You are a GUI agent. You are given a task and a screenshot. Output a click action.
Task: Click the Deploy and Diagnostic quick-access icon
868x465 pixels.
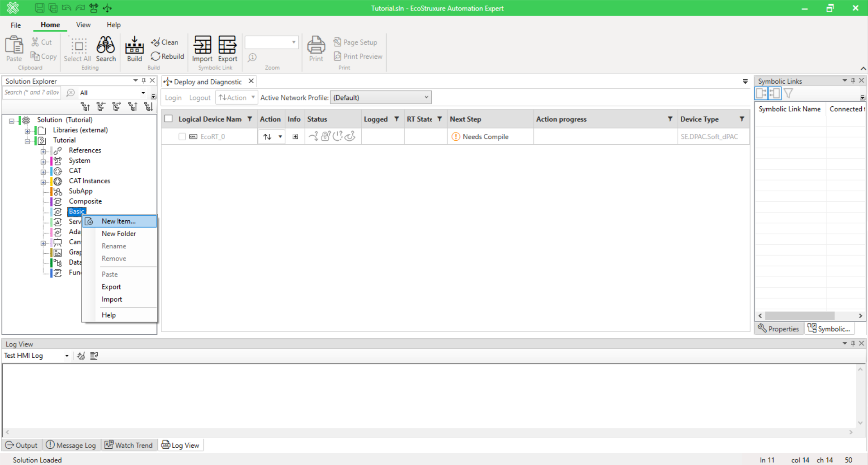[x=107, y=8]
